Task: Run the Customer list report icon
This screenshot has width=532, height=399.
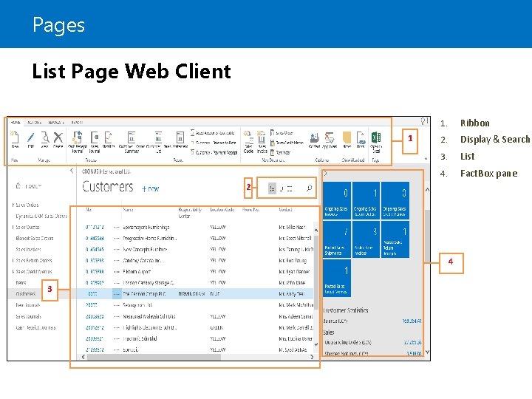Action: (158, 141)
